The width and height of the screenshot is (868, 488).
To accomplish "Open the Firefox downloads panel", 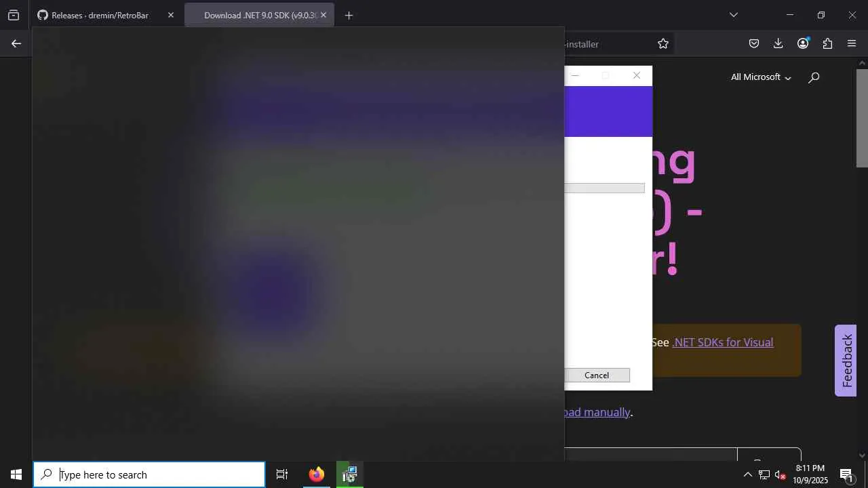I will coord(778,43).
